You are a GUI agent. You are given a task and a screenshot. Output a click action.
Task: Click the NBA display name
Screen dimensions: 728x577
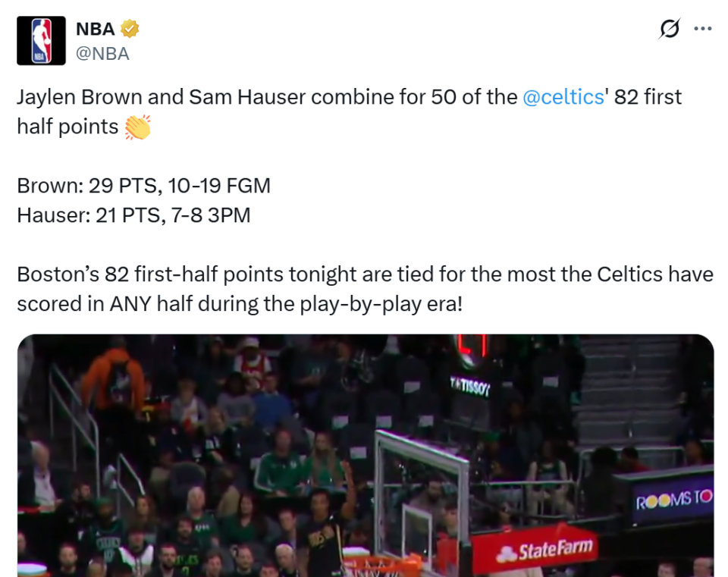tap(96, 29)
